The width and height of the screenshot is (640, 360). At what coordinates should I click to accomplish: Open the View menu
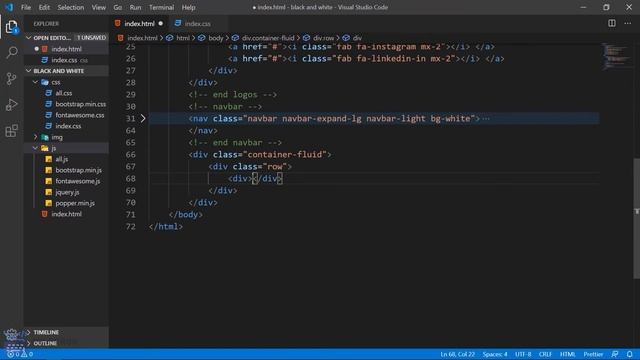tap(98, 7)
